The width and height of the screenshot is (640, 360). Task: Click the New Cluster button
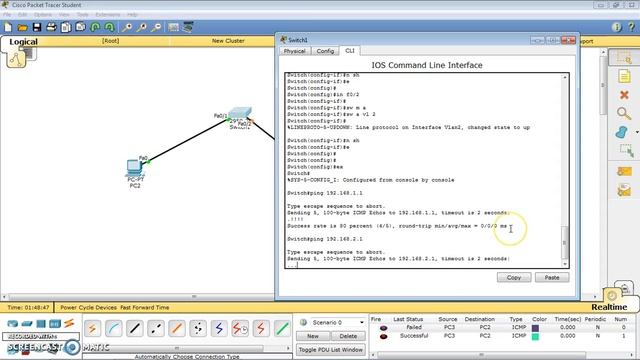(x=228, y=41)
